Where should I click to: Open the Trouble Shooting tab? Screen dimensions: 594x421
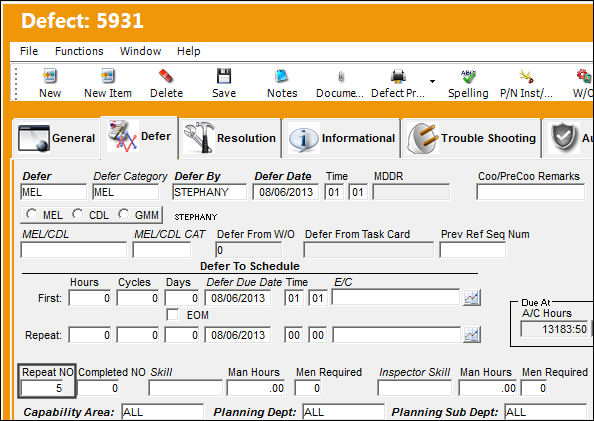[471, 138]
